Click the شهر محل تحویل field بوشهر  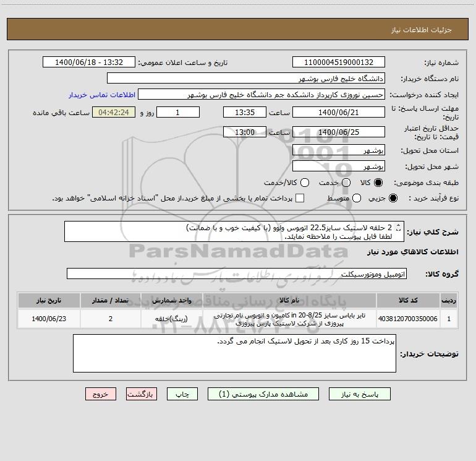click(339, 166)
